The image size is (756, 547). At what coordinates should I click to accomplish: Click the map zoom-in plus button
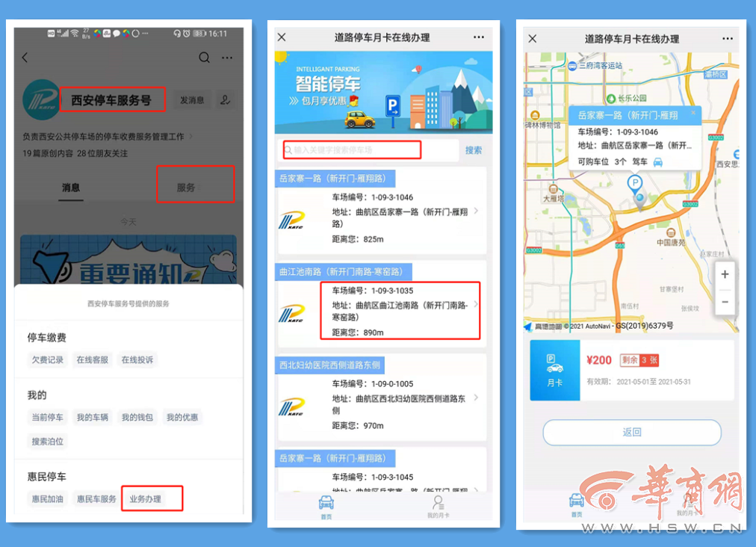(x=725, y=274)
